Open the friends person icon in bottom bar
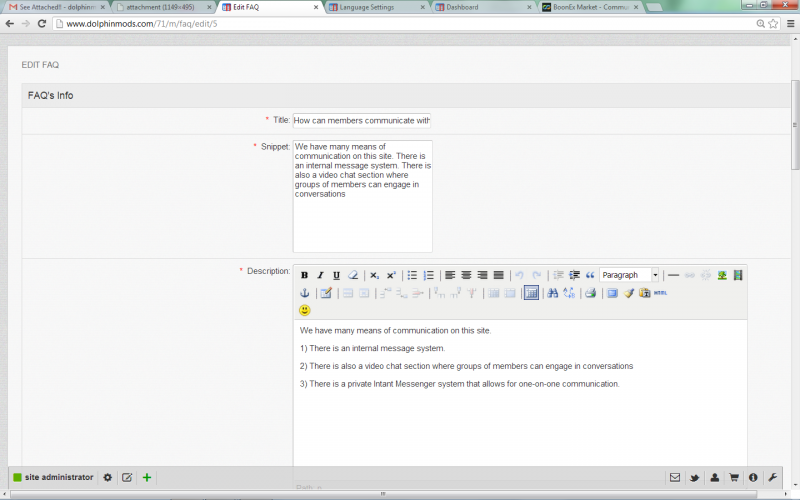Image resolution: width=800 pixels, height=500 pixels. click(x=714, y=478)
